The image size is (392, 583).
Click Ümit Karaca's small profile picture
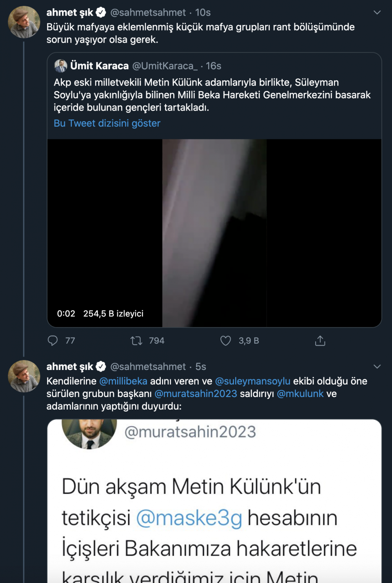tap(61, 66)
